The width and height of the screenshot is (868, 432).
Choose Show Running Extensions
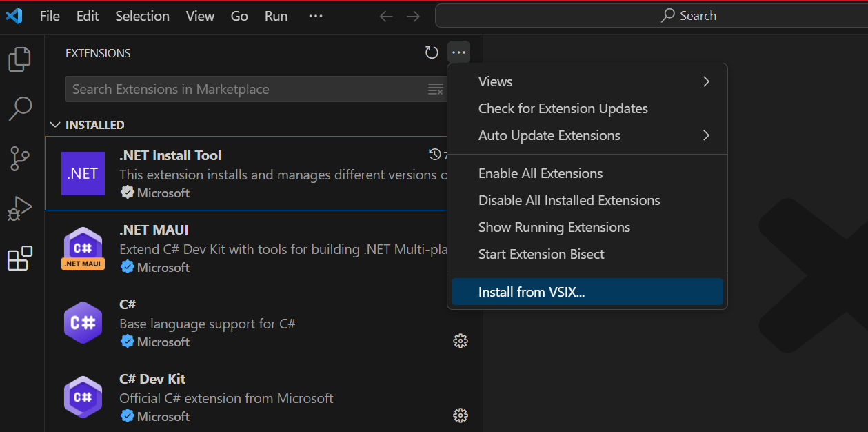pyautogui.click(x=587, y=227)
